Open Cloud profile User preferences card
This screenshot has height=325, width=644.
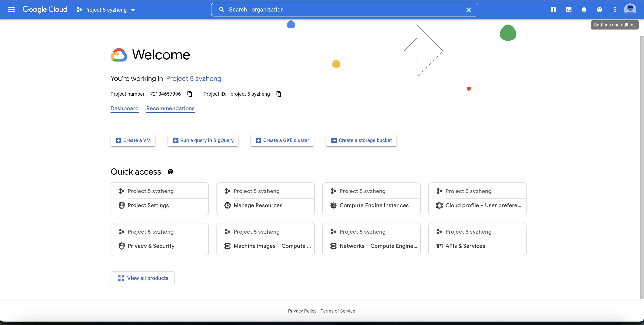[x=477, y=199]
